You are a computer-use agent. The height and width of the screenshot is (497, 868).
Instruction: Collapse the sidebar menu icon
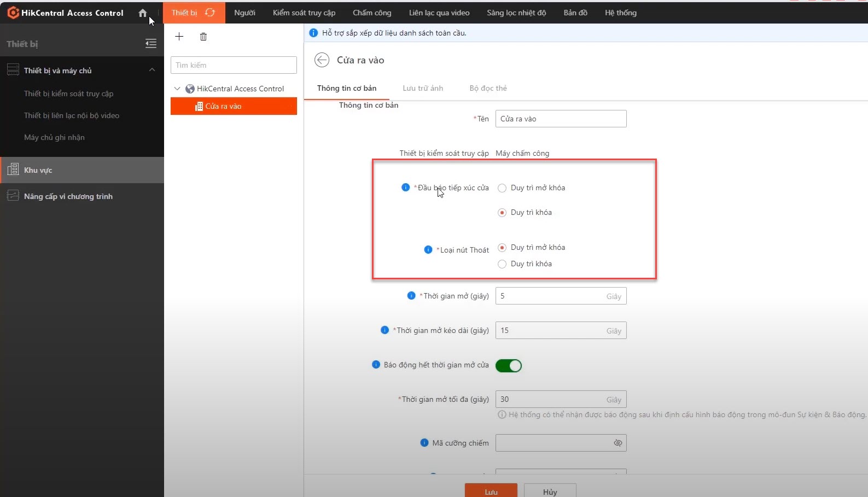click(x=151, y=44)
